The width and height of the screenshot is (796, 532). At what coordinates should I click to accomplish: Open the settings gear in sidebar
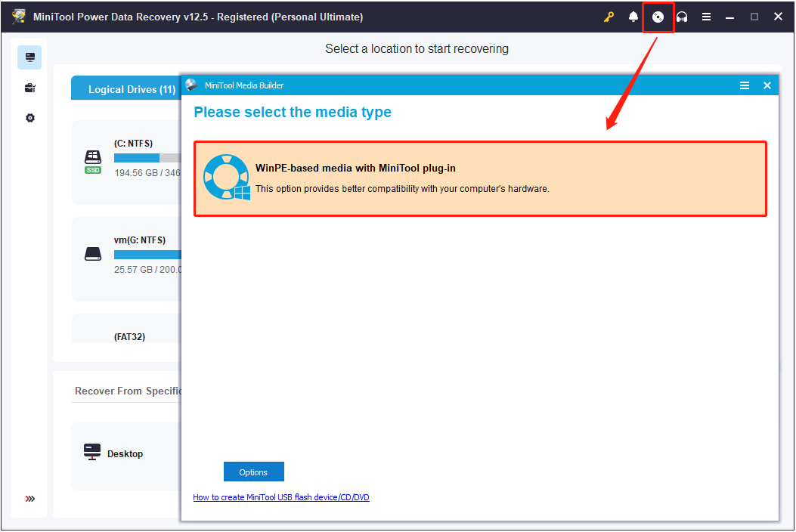tap(30, 118)
